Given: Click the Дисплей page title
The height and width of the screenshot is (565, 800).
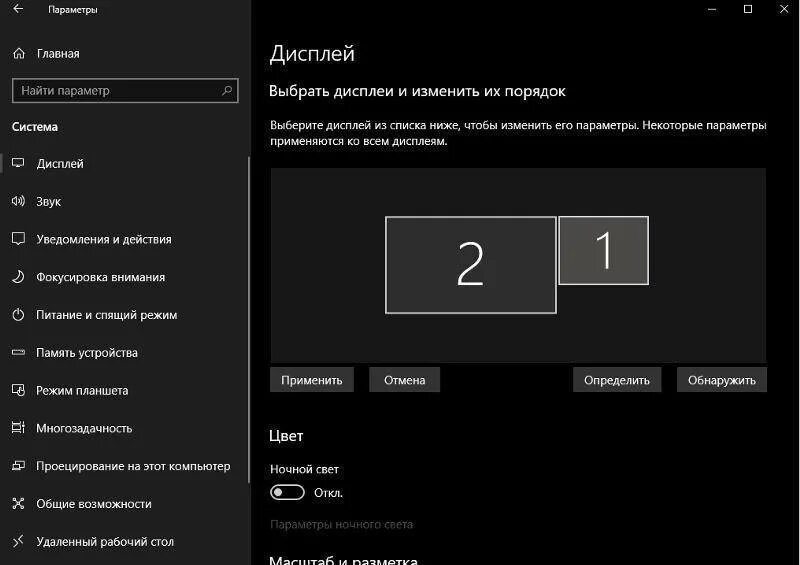Looking at the screenshot, I should [312, 53].
